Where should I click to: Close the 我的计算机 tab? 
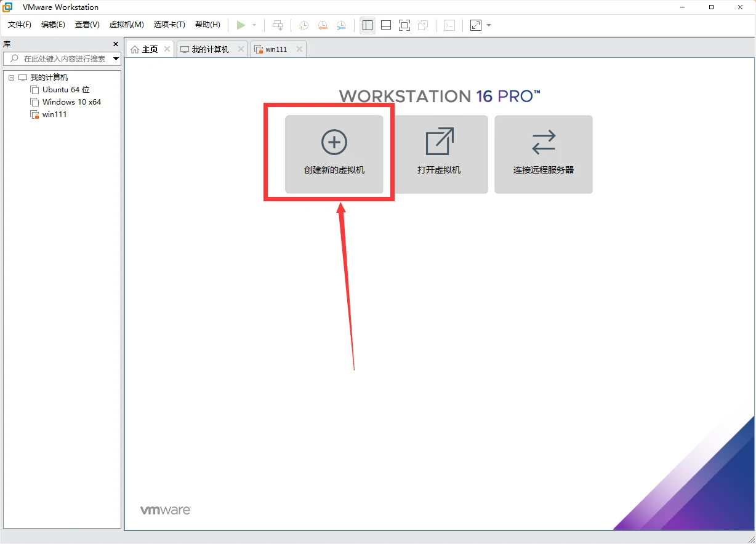tap(241, 49)
